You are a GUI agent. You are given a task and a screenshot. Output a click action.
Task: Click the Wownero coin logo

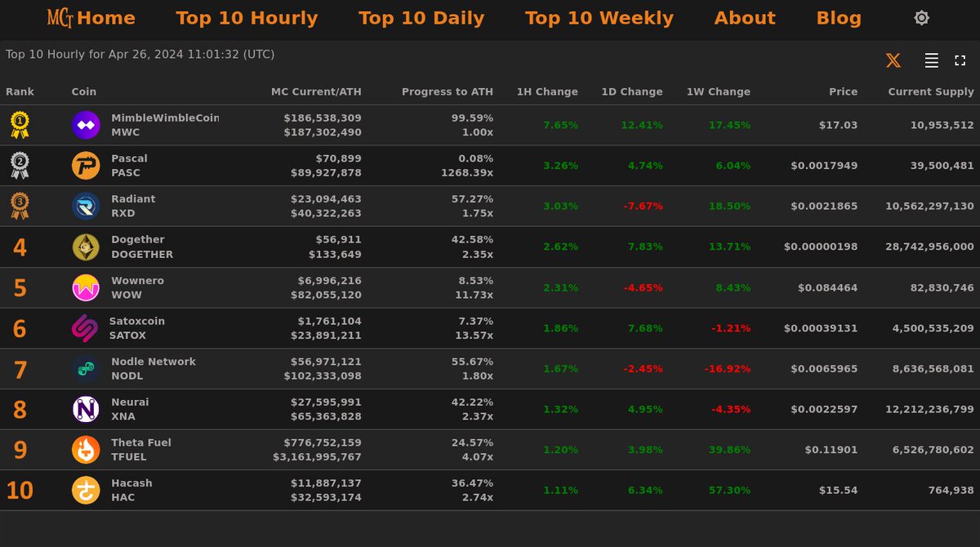86,287
